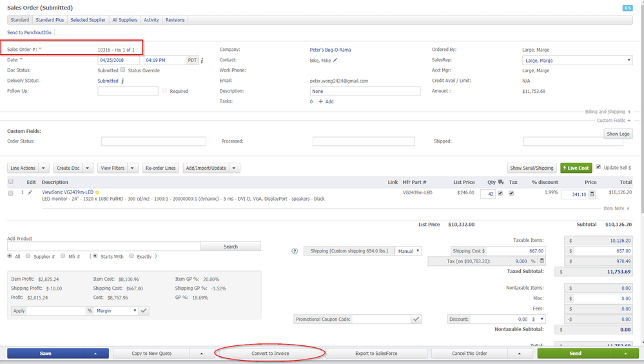644x364 pixels.
Task: Uncheck the Update Sell $ checkbox
Action: 598,167
